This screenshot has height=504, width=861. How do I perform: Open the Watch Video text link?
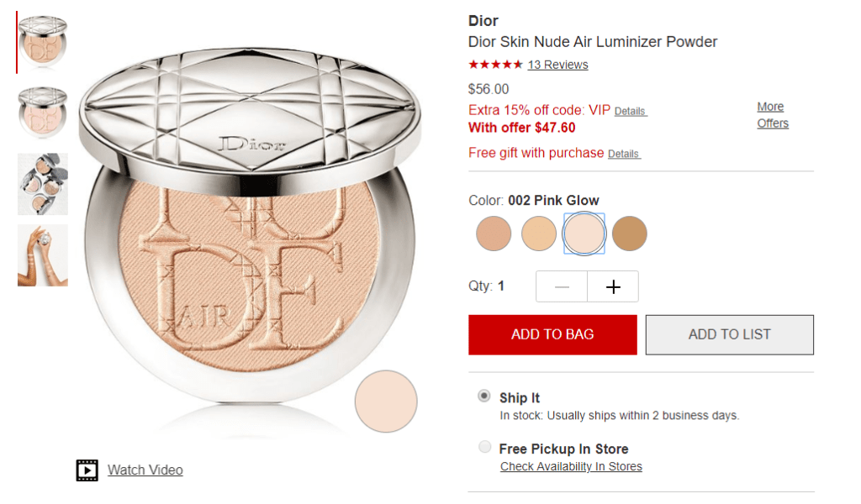pyautogui.click(x=145, y=470)
